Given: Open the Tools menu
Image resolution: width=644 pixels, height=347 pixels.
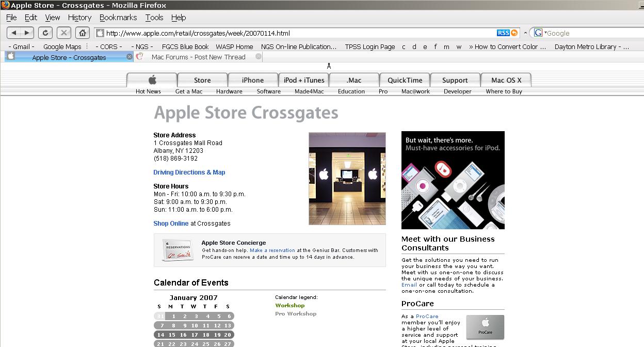Looking at the screenshot, I should point(154,17).
